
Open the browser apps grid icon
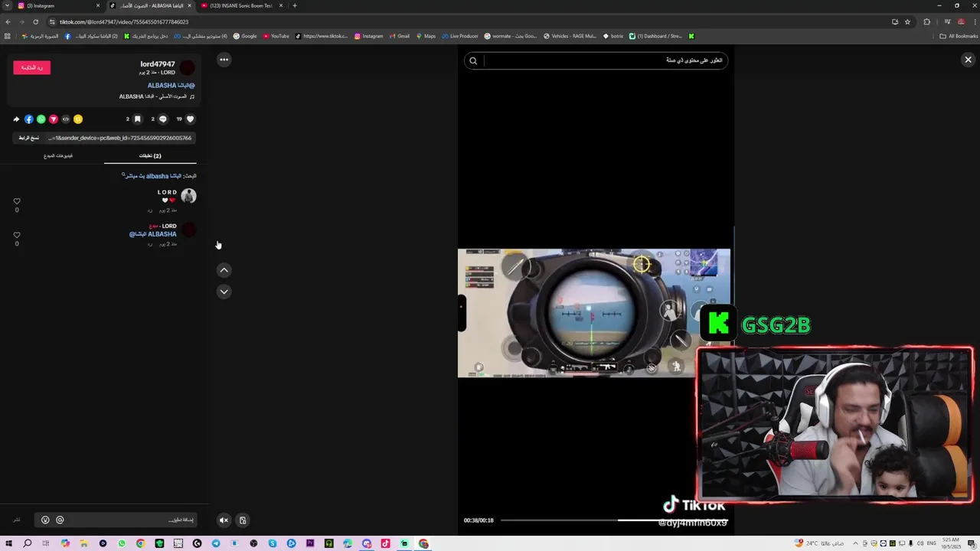[x=8, y=36]
